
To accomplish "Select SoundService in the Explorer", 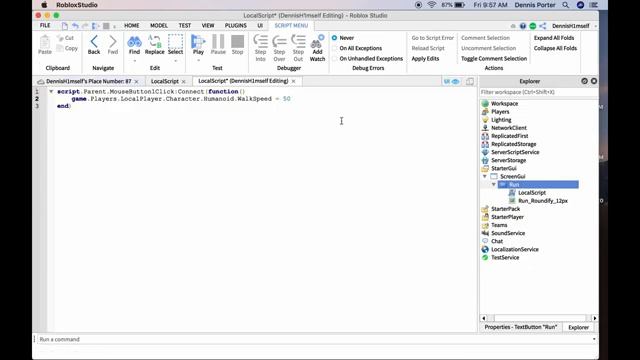I will click(508, 233).
